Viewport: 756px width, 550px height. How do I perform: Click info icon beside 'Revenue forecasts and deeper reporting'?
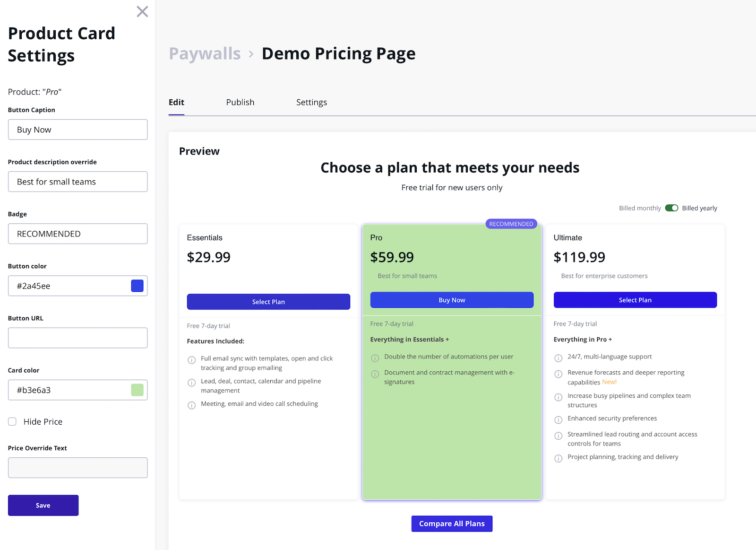click(558, 374)
